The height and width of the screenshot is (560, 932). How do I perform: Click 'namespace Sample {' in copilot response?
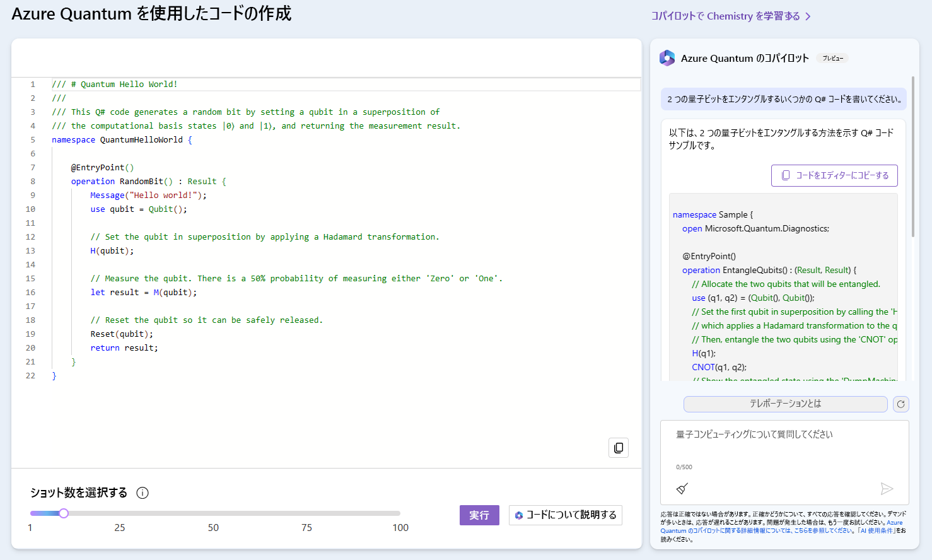[x=713, y=214]
